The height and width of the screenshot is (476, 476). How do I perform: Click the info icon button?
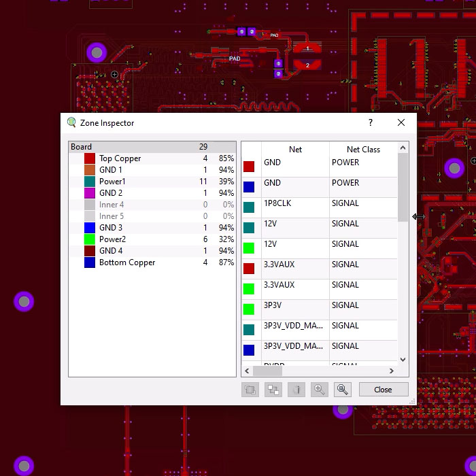296,390
